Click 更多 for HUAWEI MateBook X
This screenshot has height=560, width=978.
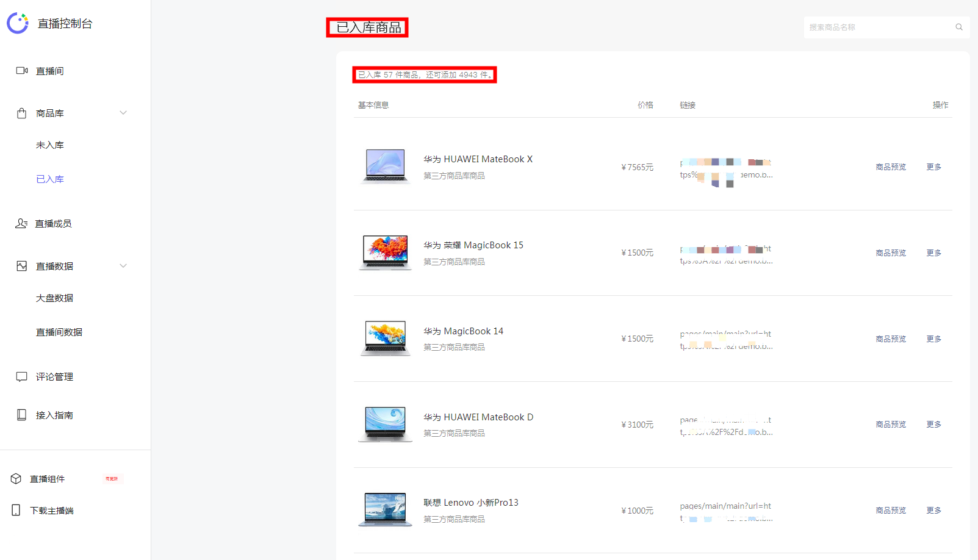point(934,167)
